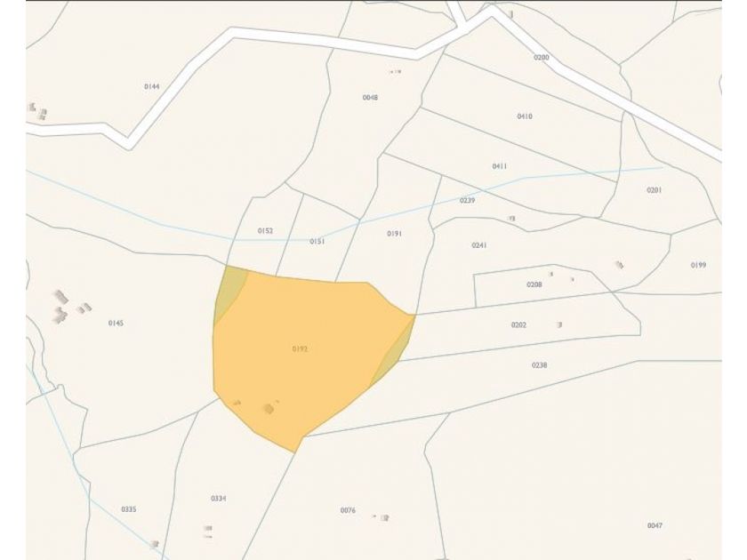Click parcel 0048 label

pyautogui.click(x=370, y=98)
